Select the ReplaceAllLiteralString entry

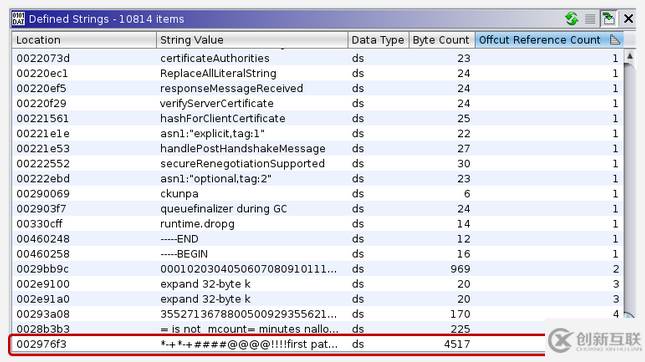(218, 73)
